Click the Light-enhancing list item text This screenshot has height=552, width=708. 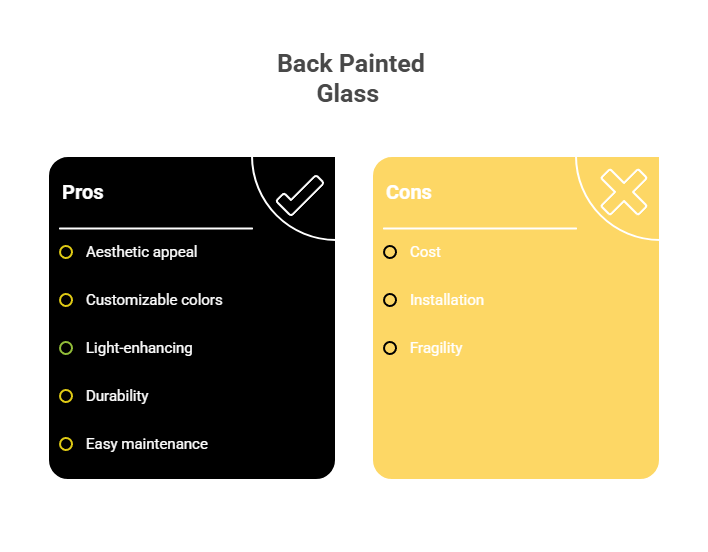(139, 348)
